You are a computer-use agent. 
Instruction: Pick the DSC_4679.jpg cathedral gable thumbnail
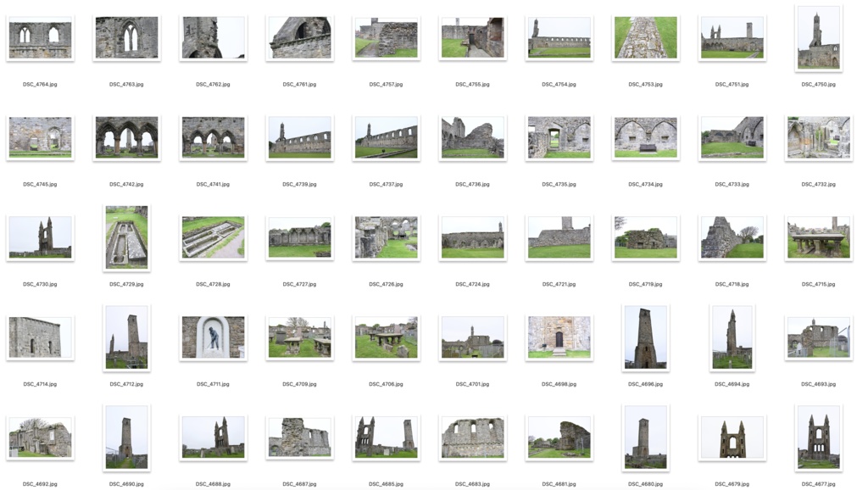[x=732, y=438]
